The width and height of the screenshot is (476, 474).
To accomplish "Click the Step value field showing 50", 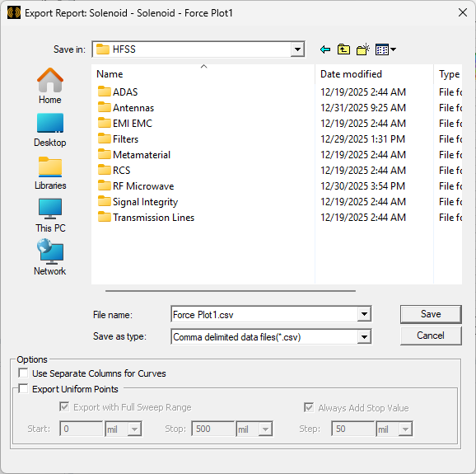I will pos(352,429).
